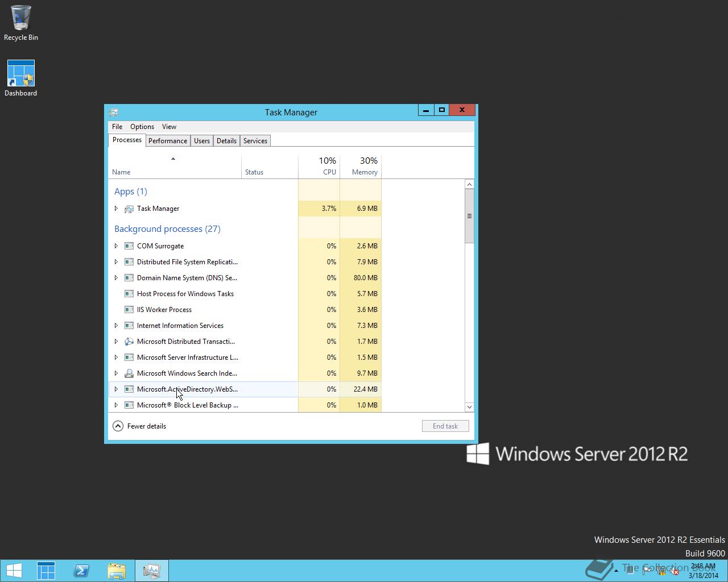Viewport: 728px width, 582px height.
Task: Switch to the Users tab
Action: [x=202, y=141]
